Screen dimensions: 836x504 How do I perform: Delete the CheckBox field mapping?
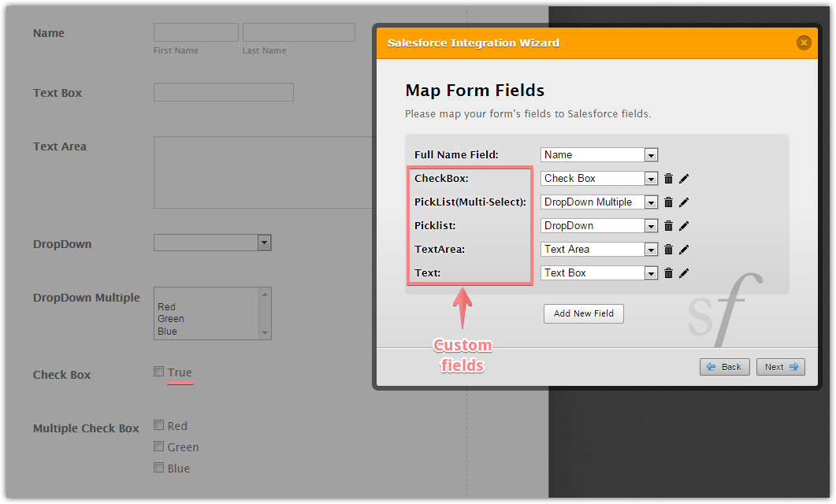tap(668, 179)
